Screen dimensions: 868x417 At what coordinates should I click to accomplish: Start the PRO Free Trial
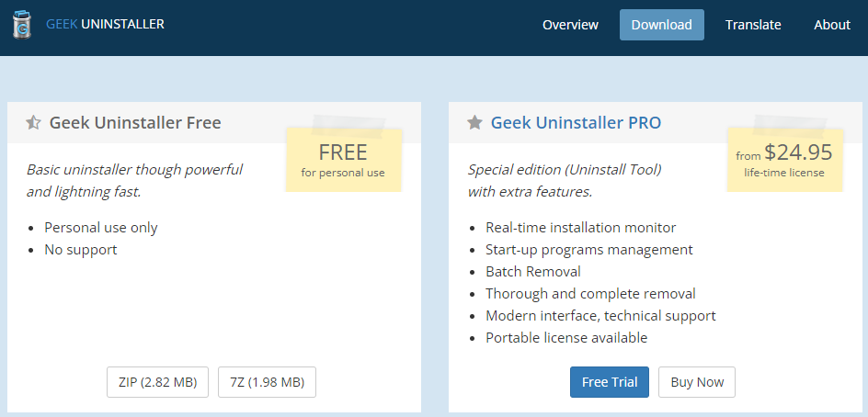pyautogui.click(x=610, y=382)
